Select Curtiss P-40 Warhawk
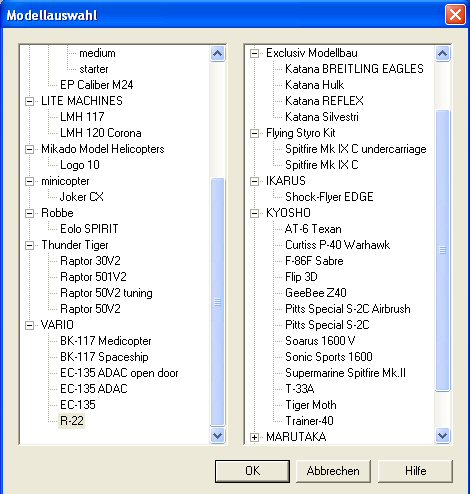The image size is (470, 494). tap(337, 245)
